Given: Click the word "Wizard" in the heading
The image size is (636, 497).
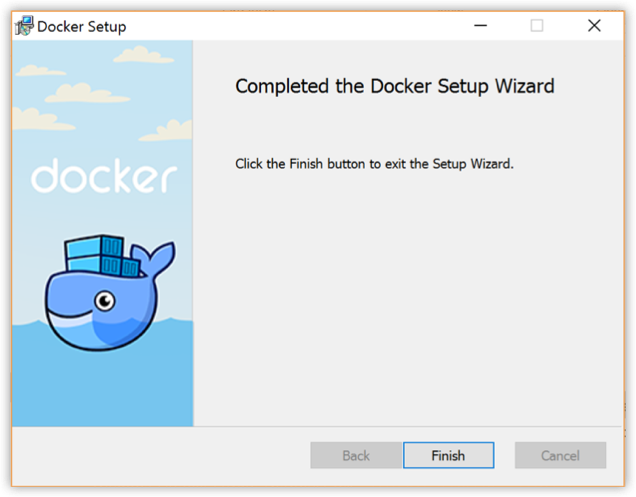Looking at the screenshot, I should [521, 87].
